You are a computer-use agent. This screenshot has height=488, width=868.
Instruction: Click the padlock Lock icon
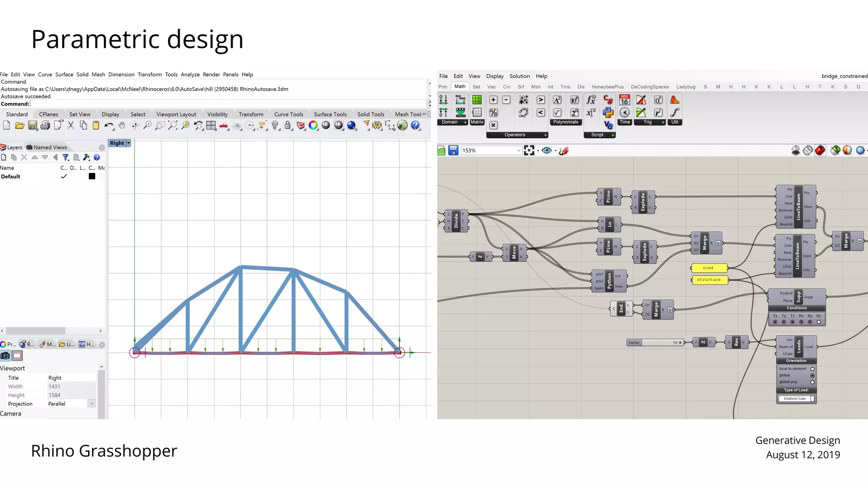pyautogui.click(x=288, y=125)
